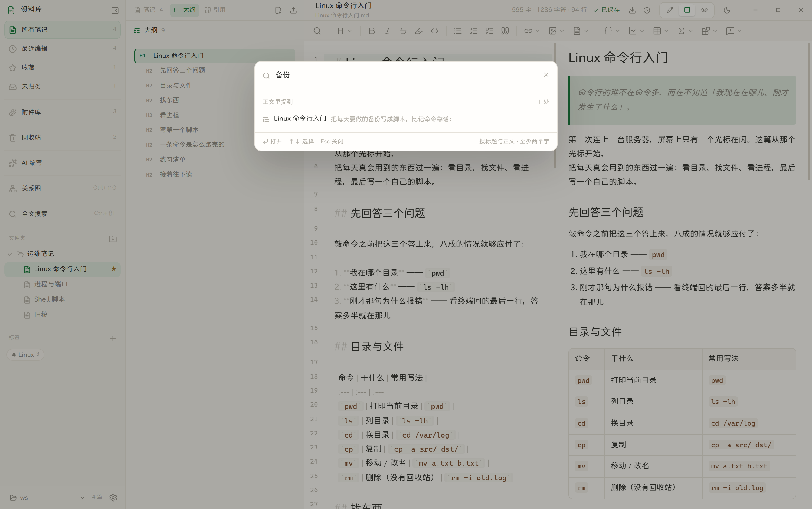Open the search result Linux 命令行入门
The height and width of the screenshot is (509, 812).
pos(406,119)
